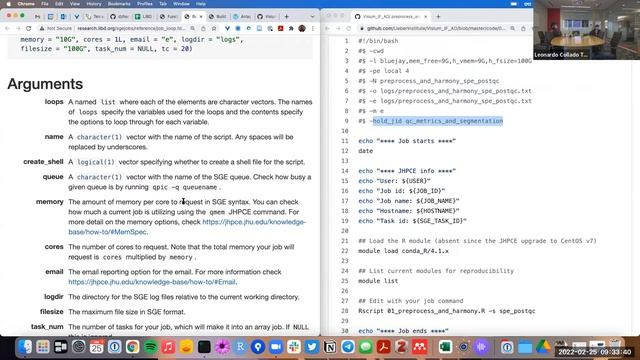
Task: Click the share icon in left address bar
Action: (203, 29)
